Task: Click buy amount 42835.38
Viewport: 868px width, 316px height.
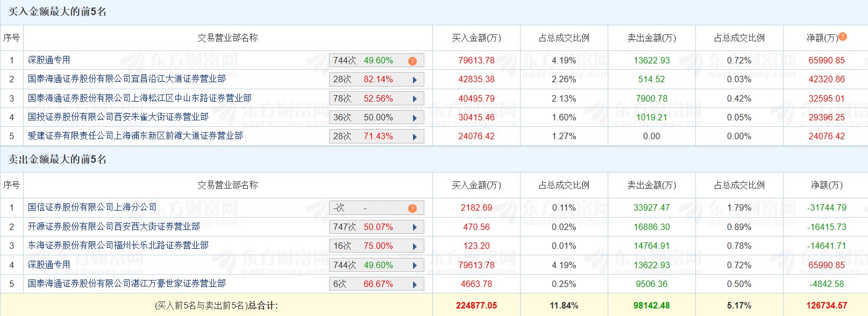Action: coord(476,80)
